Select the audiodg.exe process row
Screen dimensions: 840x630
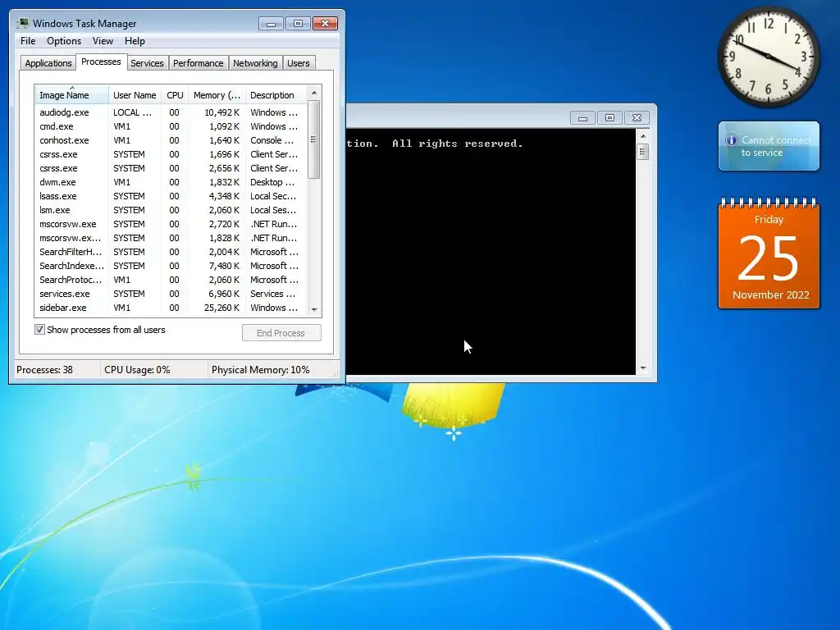171,112
